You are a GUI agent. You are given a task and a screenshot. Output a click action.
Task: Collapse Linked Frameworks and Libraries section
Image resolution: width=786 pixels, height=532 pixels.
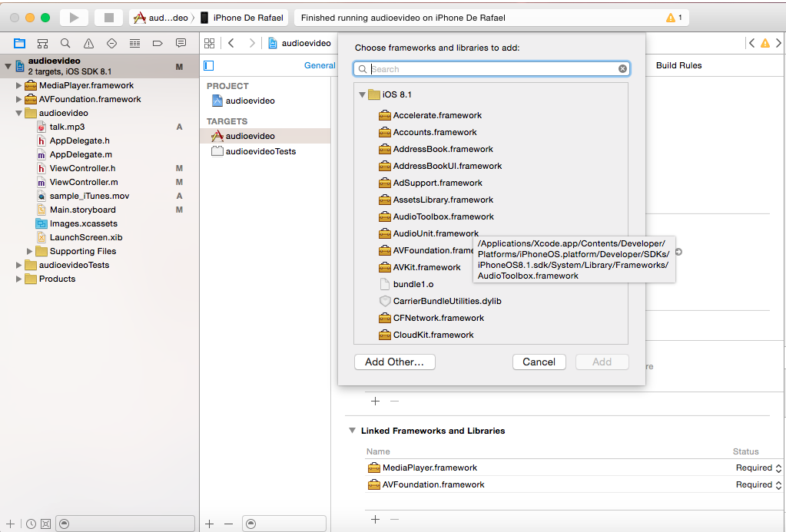click(353, 431)
